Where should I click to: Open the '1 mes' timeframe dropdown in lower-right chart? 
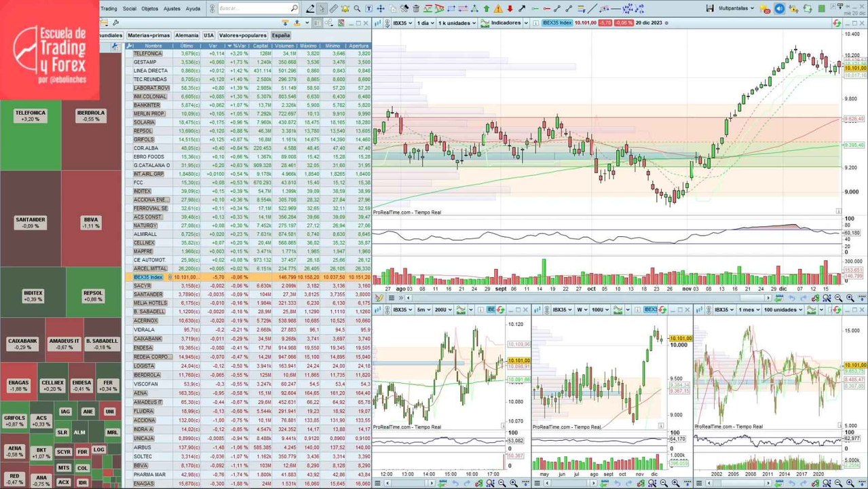click(x=749, y=310)
